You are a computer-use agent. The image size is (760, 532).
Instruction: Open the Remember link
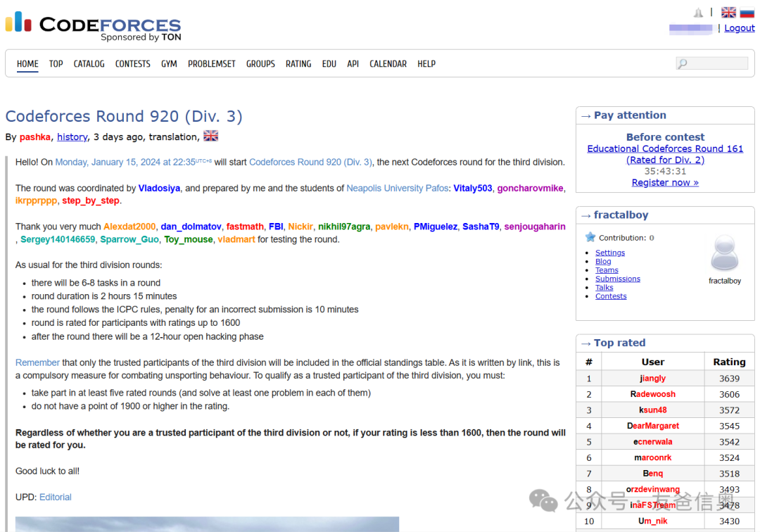[x=37, y=362]
